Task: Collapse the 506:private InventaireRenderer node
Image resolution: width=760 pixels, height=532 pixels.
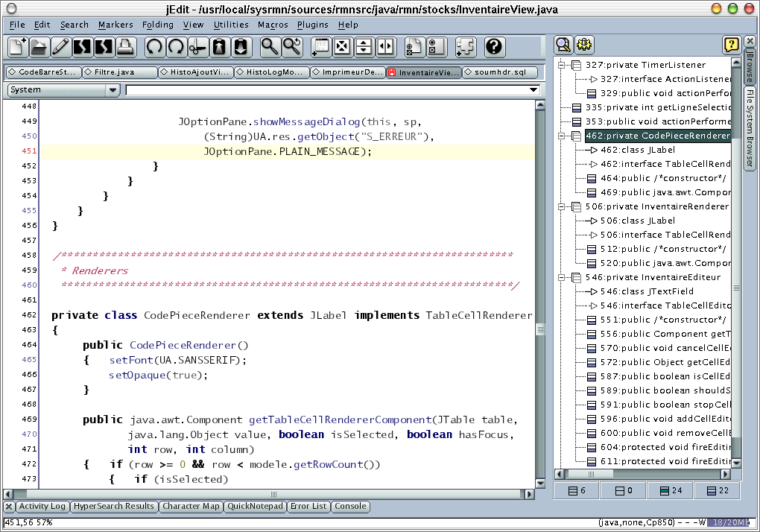Action: [x=562, y=207]
